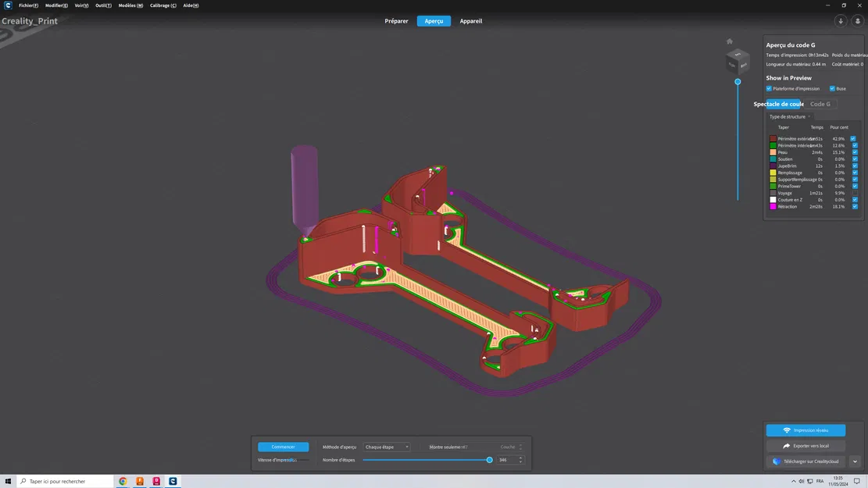
Task: Open the user account profile icon
Action: (857, 21)
